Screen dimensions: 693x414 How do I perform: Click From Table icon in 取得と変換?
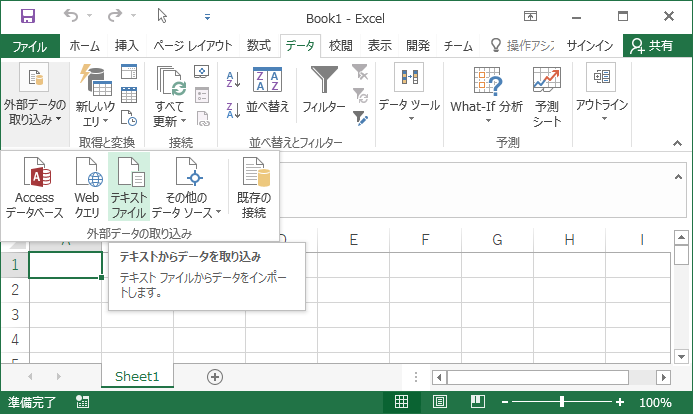129,95
